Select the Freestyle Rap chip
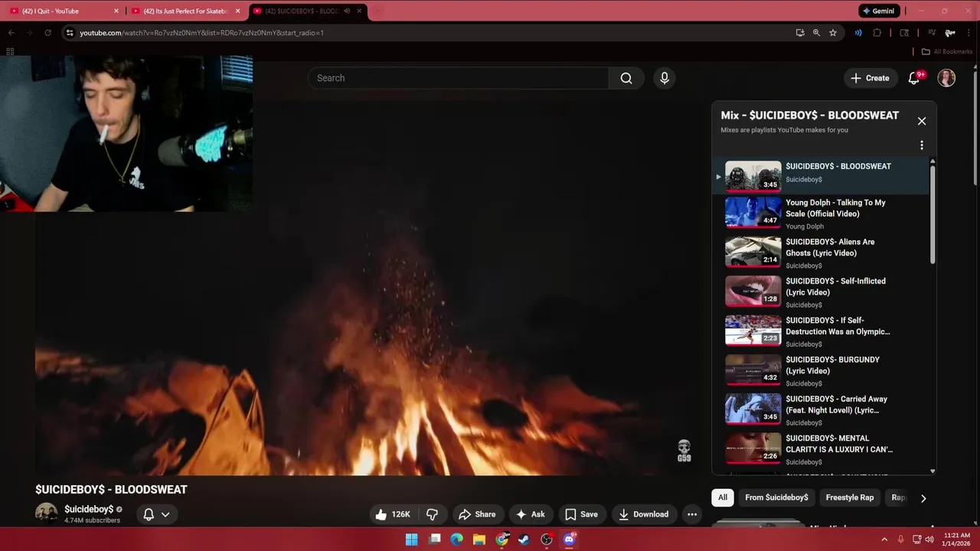This screenshot has height=551, width=980. tap(849, 497)
